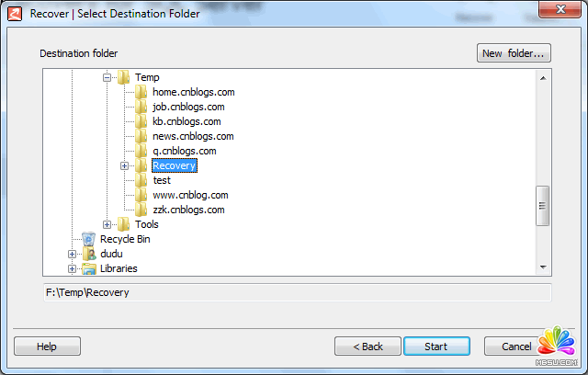Click the dudu user folder icon
588x375 pixels.
pos(89,254)
